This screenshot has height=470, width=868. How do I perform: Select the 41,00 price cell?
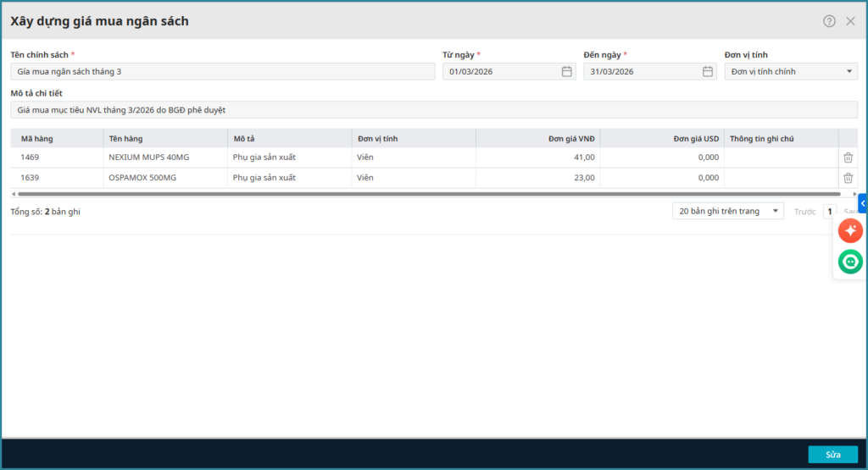(537, 158)
